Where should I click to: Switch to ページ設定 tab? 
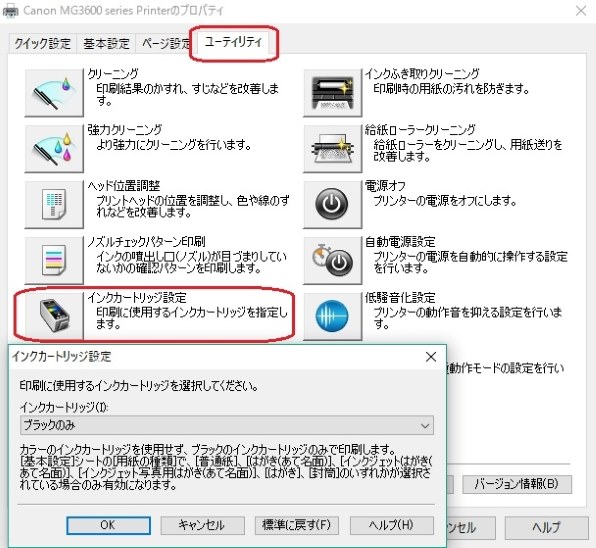[x=166, y=43]
